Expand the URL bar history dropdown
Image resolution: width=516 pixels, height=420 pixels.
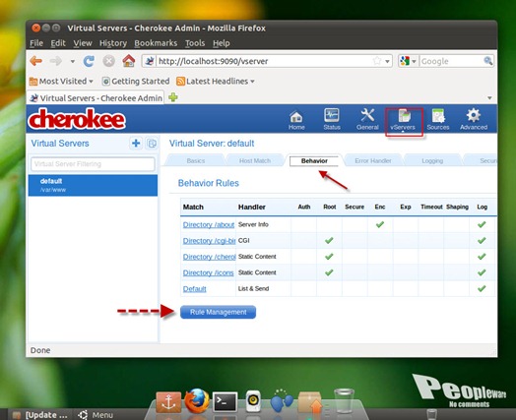pyautogui.click(x=387, y=61)
